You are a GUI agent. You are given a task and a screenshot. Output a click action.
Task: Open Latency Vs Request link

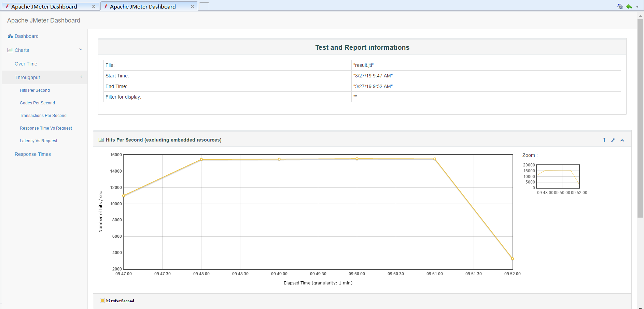[x=39, y=141]
